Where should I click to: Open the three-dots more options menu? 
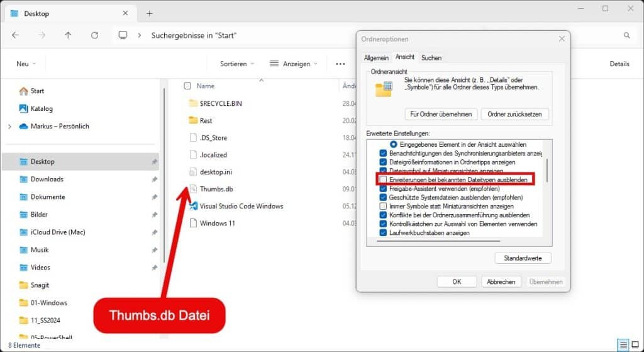(x=340, y=64)
